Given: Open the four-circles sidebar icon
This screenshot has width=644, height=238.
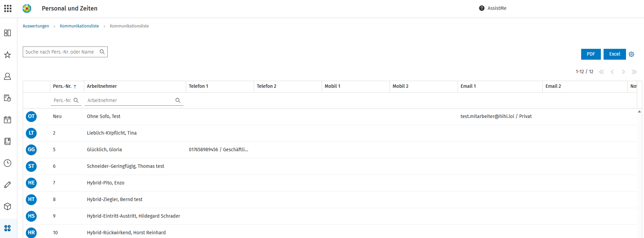Looking at the screenshot, I should [x=7, y=228].
